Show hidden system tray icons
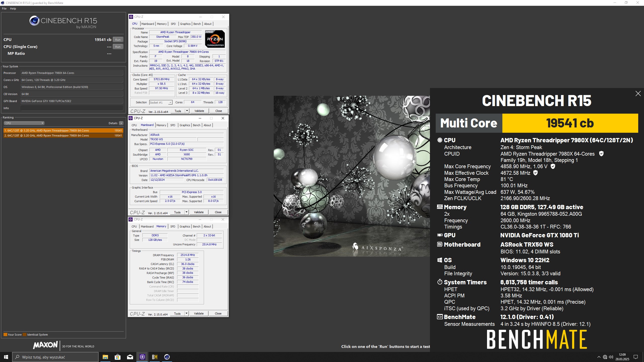 coord(599,357)
